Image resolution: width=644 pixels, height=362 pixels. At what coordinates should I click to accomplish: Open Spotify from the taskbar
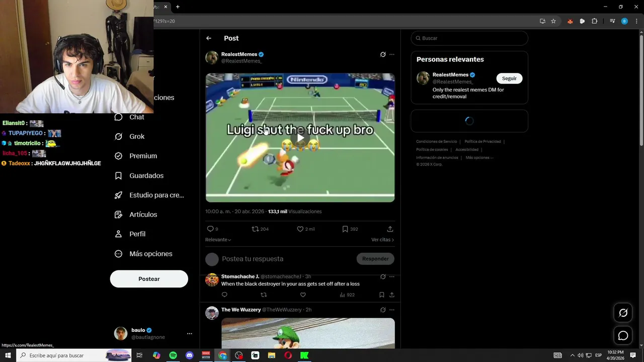[x=173, y=355]
